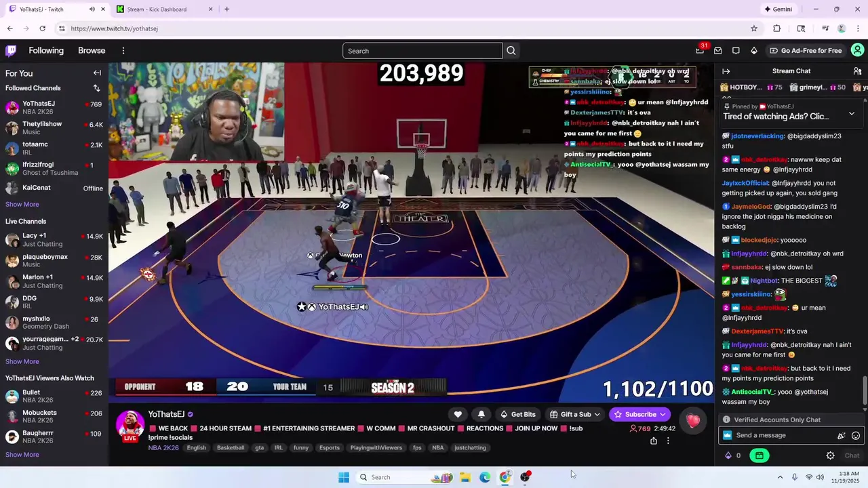Open File Explorer from the taskbar
The width and height of the screenshot is (868, 488).
click(x=465, y=477)
